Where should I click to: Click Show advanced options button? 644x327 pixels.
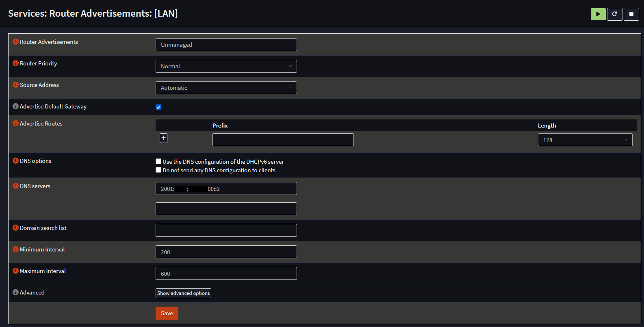[183, 293]
